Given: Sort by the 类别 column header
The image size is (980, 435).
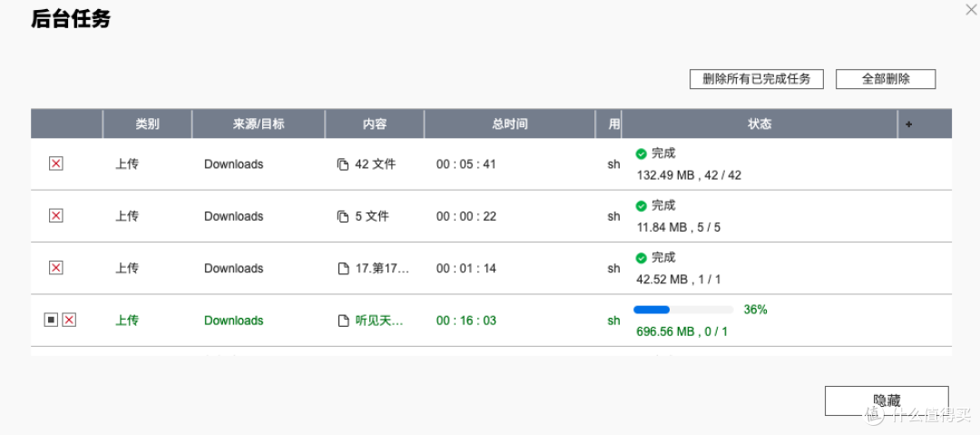Looking at the screenshot, I should click(148, 124).
